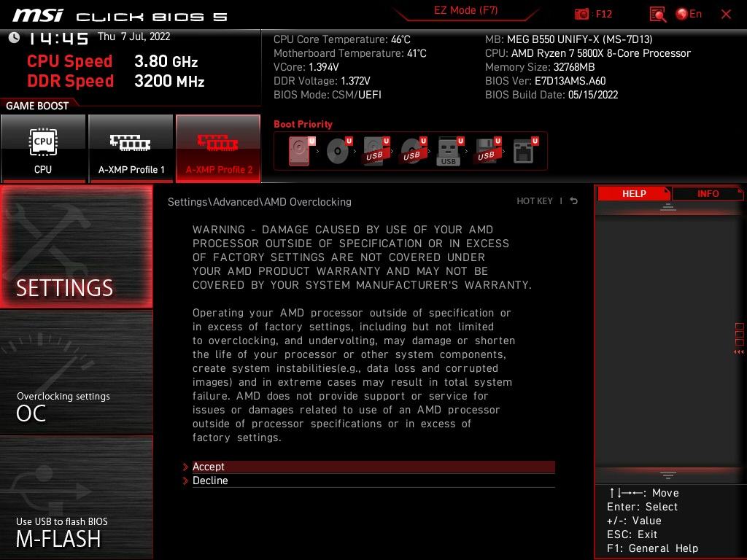This screenshot has height=560, width=747.
Task: Select the USB CD/DVD boot device
Action: click(x=414, y=151)
